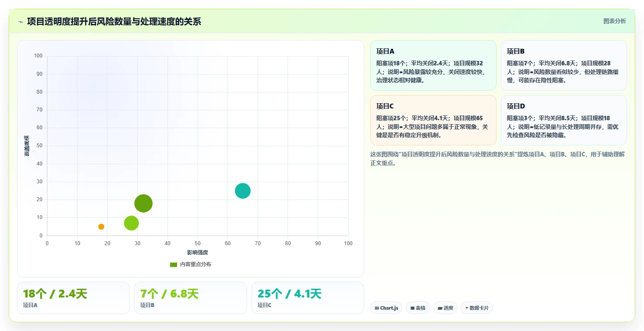Screen dimensions: 644x331
Task: Click the x-axis tick label 50
Action: point(198,243)
